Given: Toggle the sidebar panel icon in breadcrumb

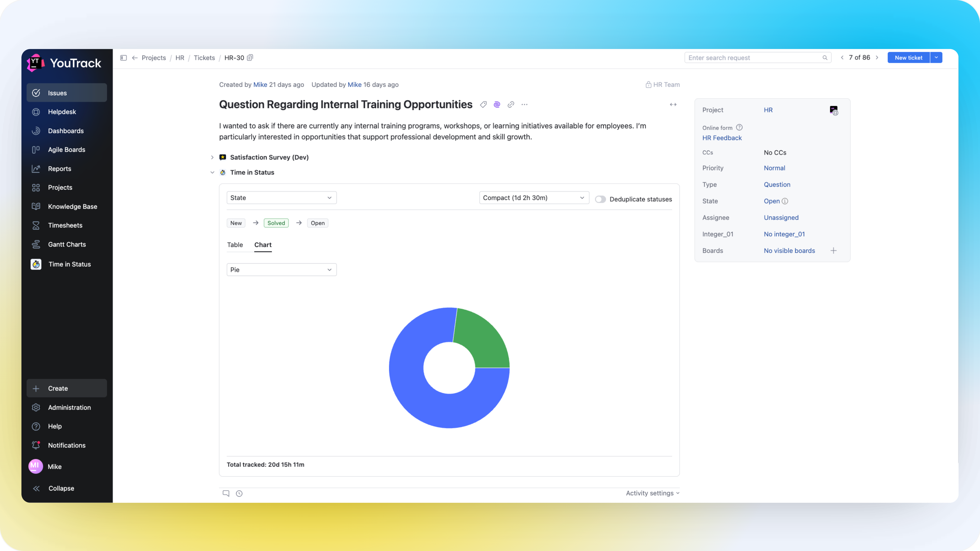Looking at the screenshot, I should [x=123, y=58].
